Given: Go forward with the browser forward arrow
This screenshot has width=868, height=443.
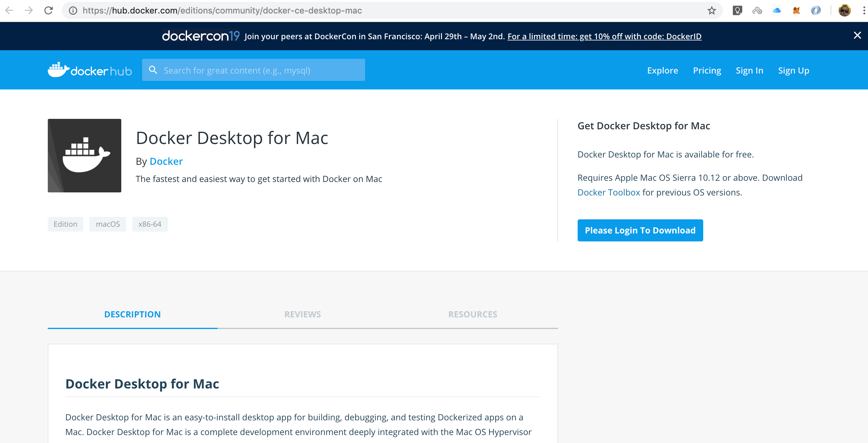Looking at the screenshot, I should tap(29, 10).
